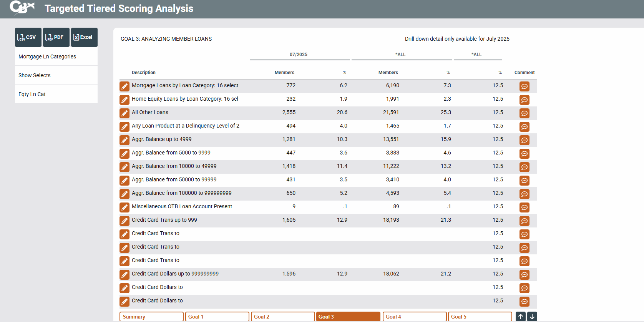Open Eqty Ln Cat in the sidebar
This screenshot has height=322, width=644.
[x=32, y=94]
